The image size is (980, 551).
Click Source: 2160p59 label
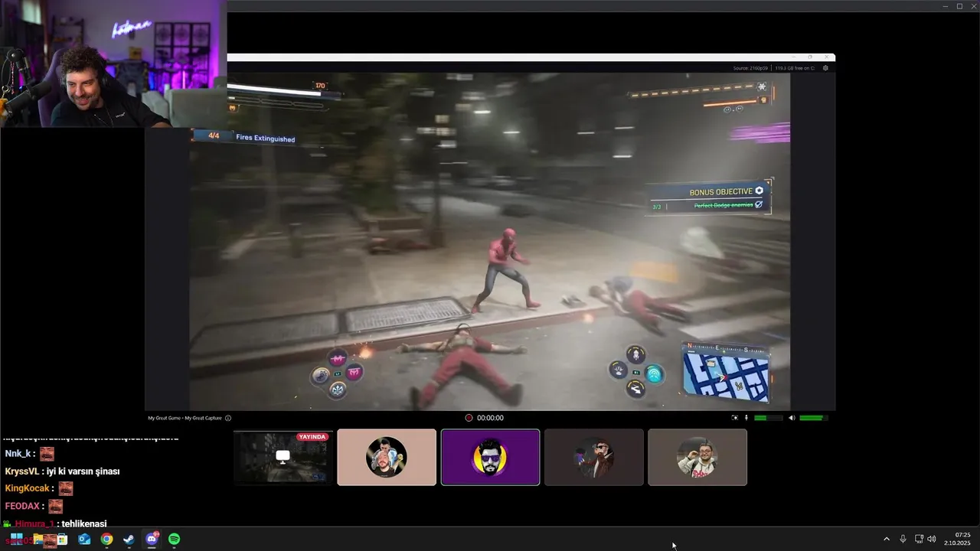point(751,68)
